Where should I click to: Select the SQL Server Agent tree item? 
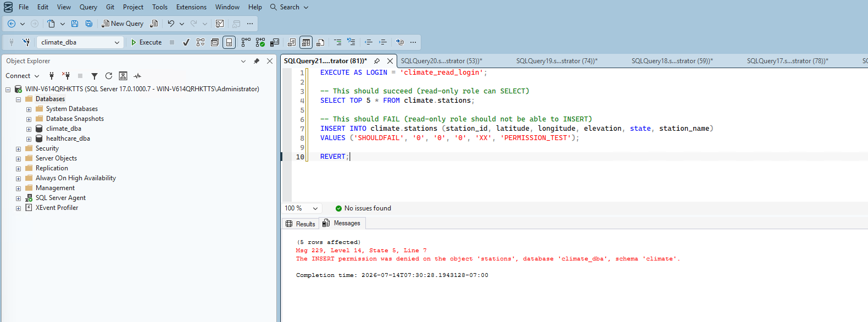[x=60, y=198]
